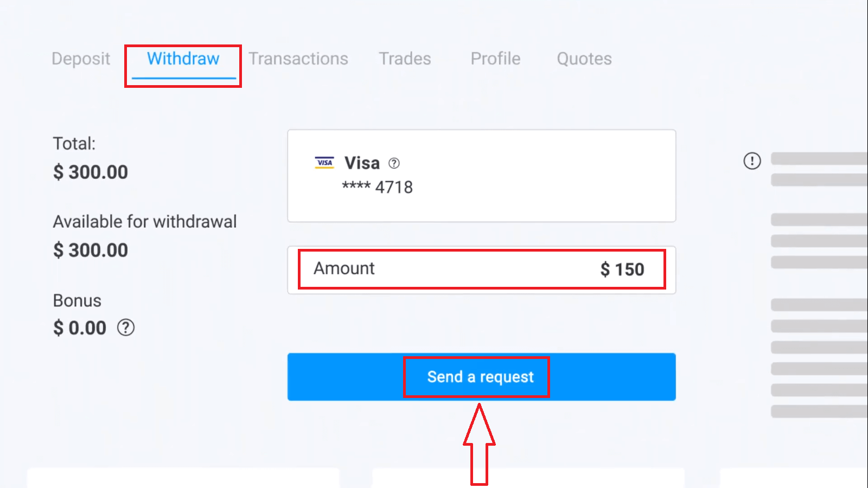The width and height of the screenshot is (868, 488).
Task: Open the Profile tab
Action: click(495, 59)
